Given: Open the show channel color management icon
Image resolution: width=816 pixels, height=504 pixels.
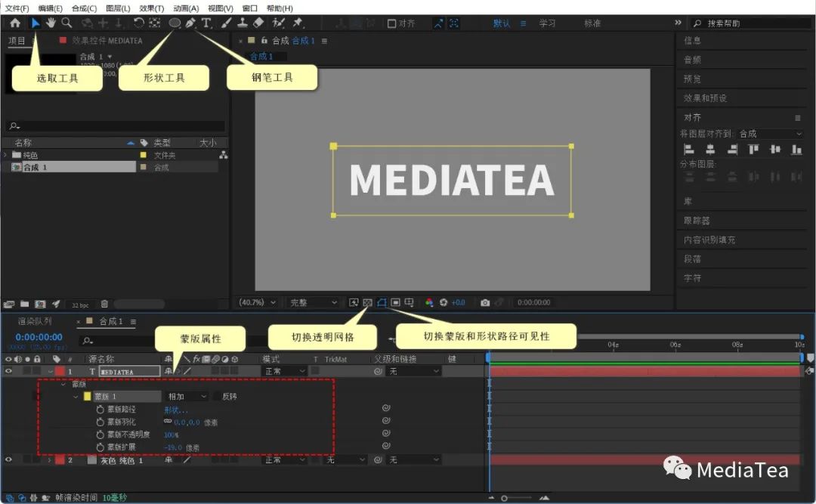Looking at the screenshot, I should point(429,302).
